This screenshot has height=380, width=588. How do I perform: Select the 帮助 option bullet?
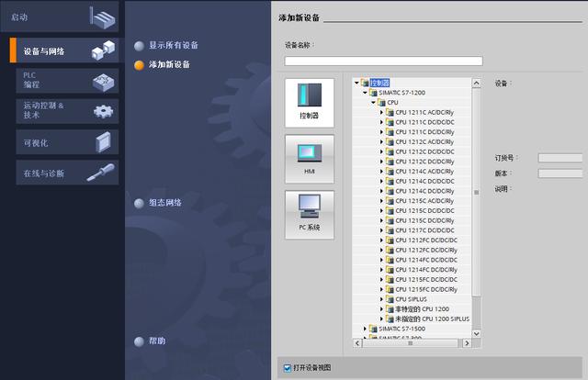point(139,341)
